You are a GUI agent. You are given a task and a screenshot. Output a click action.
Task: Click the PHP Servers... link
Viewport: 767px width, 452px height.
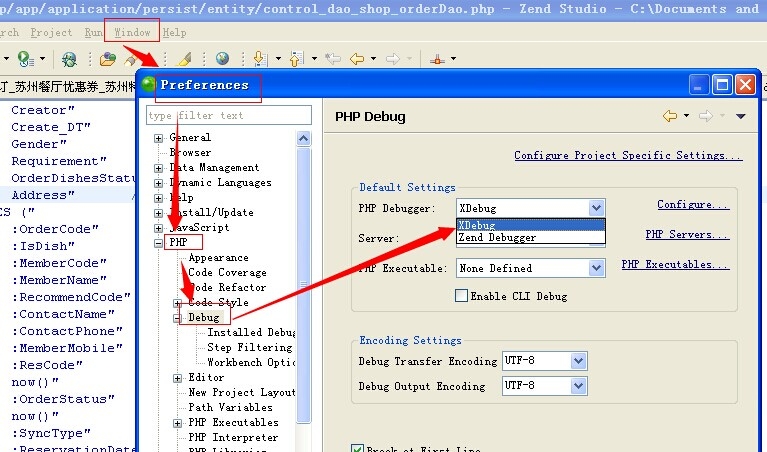[x=687, y=234]
